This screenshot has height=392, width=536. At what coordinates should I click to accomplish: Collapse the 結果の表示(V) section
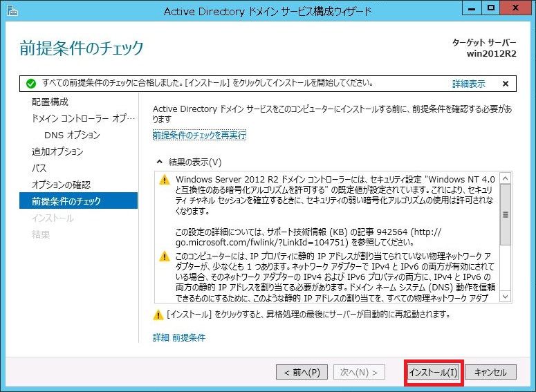[189, 162]
